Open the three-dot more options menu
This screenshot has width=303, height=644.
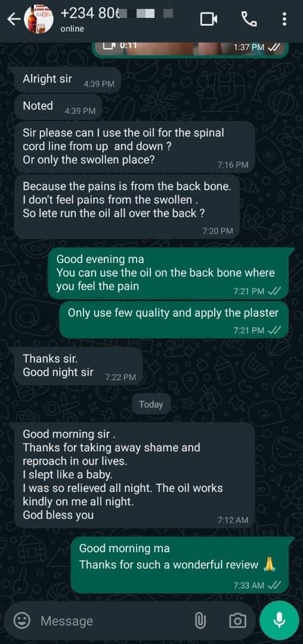(285, 19)
